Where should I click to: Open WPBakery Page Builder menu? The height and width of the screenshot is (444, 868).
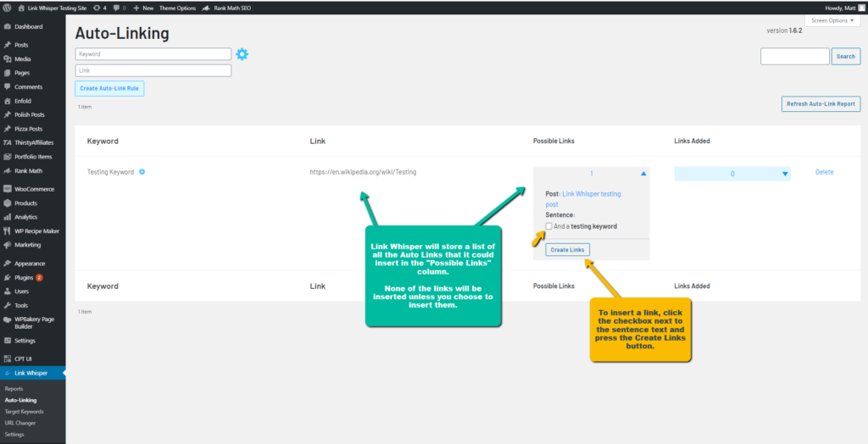33,323
